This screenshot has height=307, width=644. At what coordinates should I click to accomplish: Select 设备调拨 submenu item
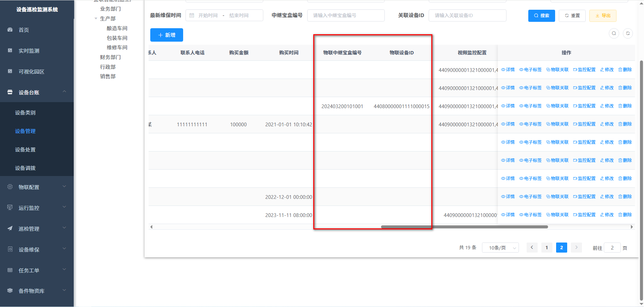(x=25, y=168)
